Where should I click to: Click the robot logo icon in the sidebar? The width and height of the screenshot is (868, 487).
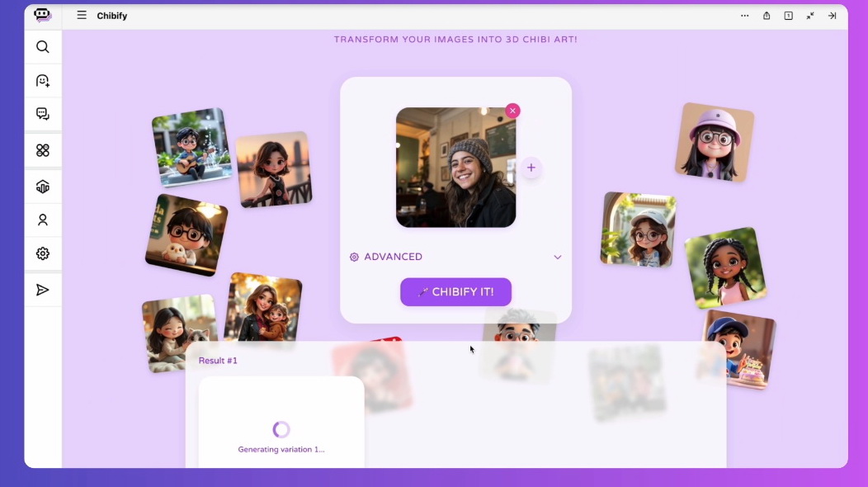(43, 15)
